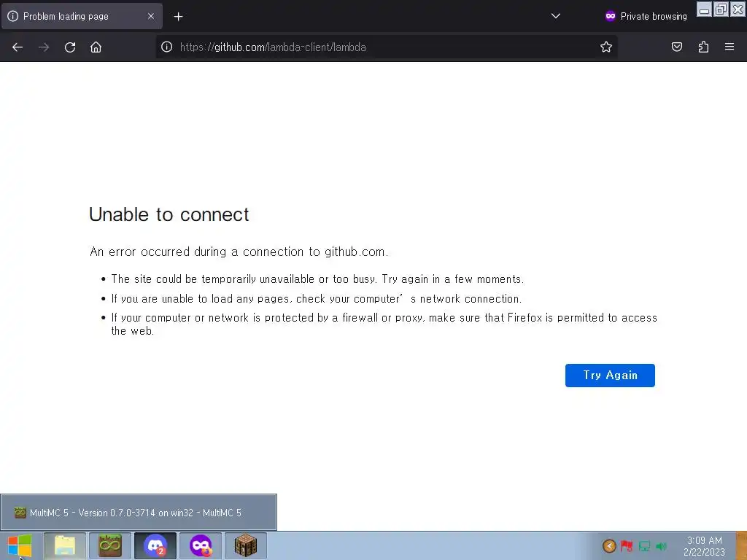Open File Explorer from the taskbar

65,545
